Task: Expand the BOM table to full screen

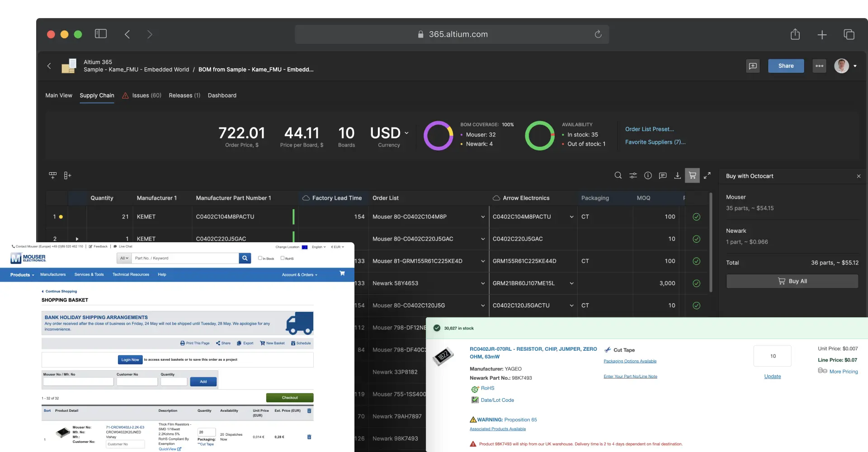Action: coord(707,175)
